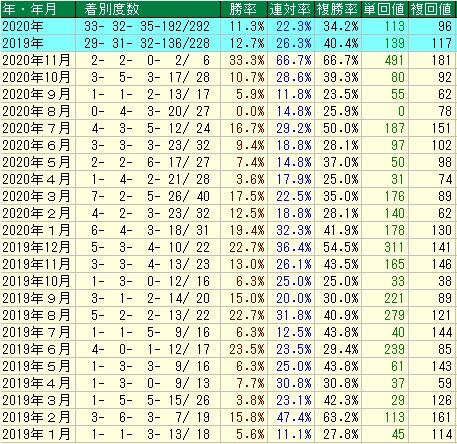
Task: Select the 2020年4月 row label
Action: point(36,179)
